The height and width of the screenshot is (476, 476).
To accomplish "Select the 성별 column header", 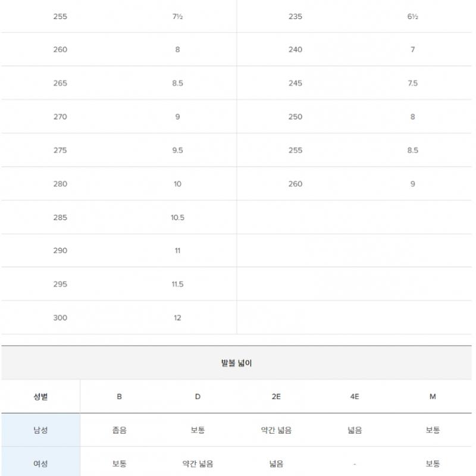I will [x=40, y=396].
